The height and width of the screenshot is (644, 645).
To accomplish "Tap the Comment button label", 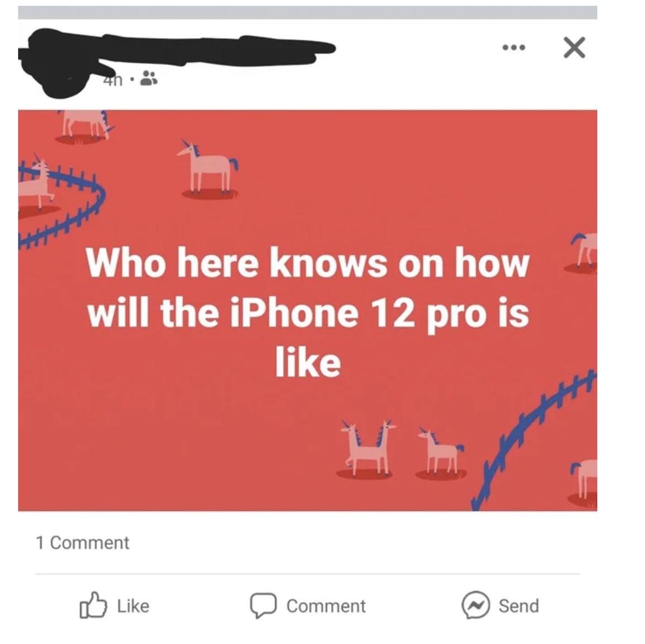I will click(326, 606).
